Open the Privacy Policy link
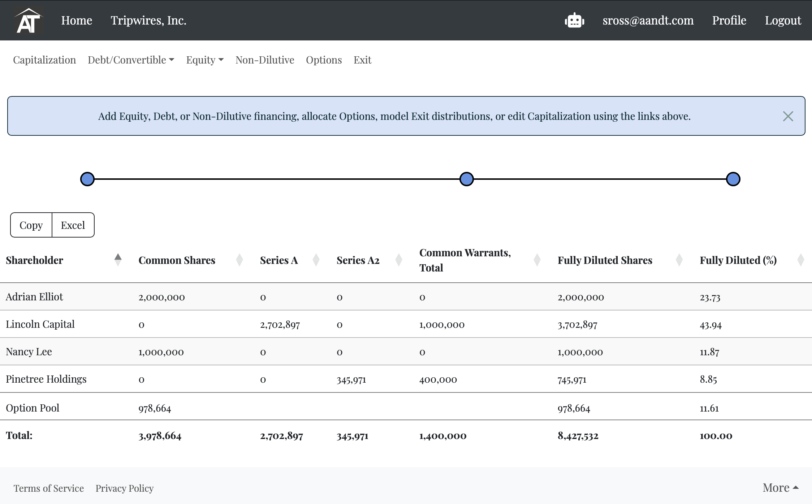The width and height of the screenshot is (812, 504). pos(124,488)
